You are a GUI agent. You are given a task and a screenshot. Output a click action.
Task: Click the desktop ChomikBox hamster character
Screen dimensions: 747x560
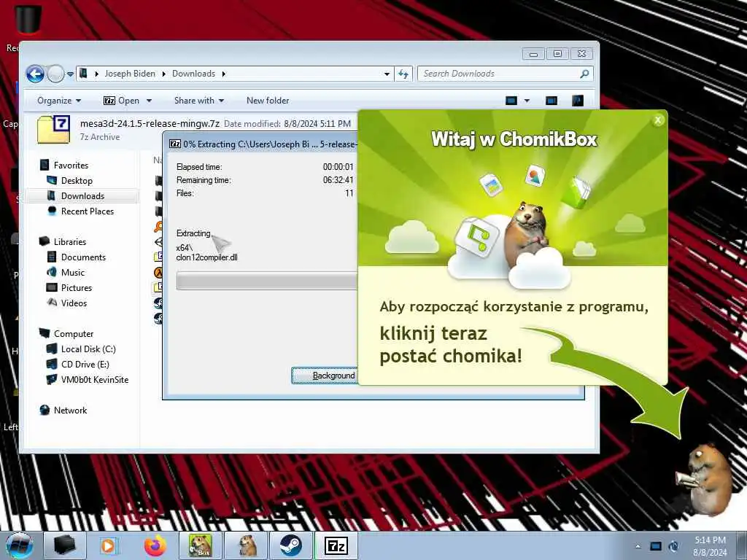(x=704, y=480)
